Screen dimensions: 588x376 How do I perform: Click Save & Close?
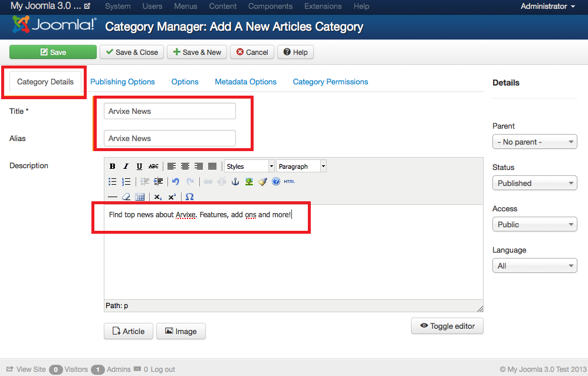click(132, 52)
